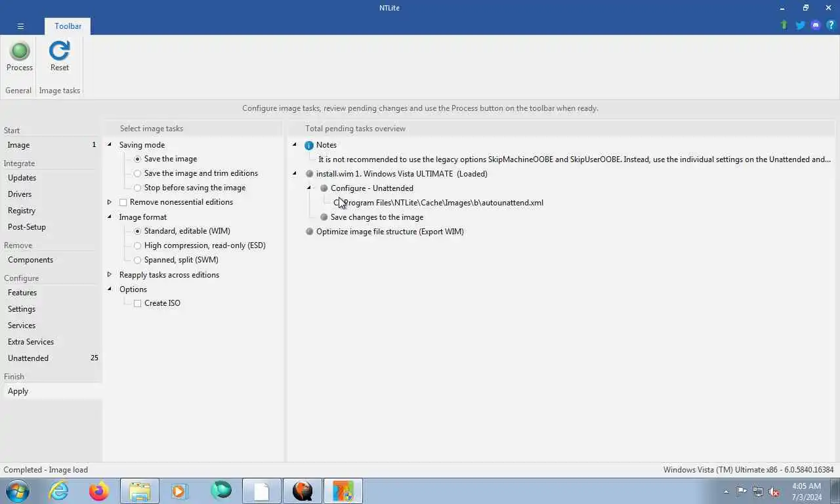Click the SkipMachineOOBE notes message
The width and height of the screenshot is (840, 504).
pyautogui.click(x=574, y=159)
